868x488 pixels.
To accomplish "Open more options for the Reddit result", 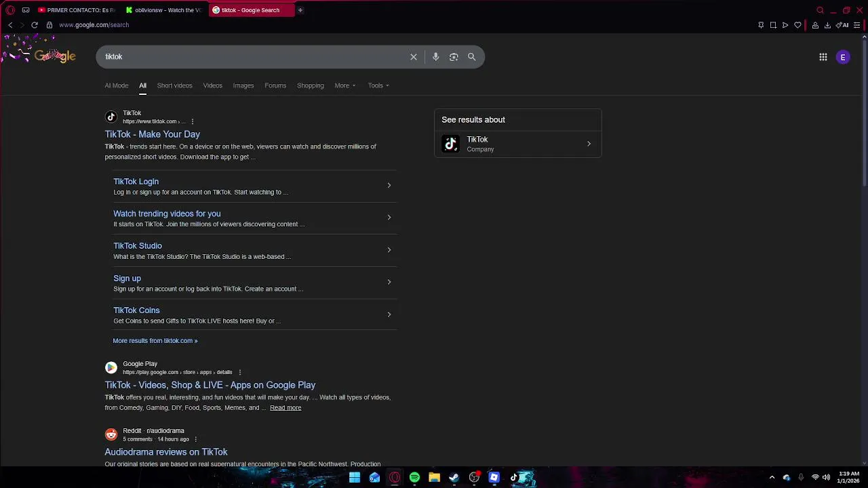I will [x=195, y=439].
